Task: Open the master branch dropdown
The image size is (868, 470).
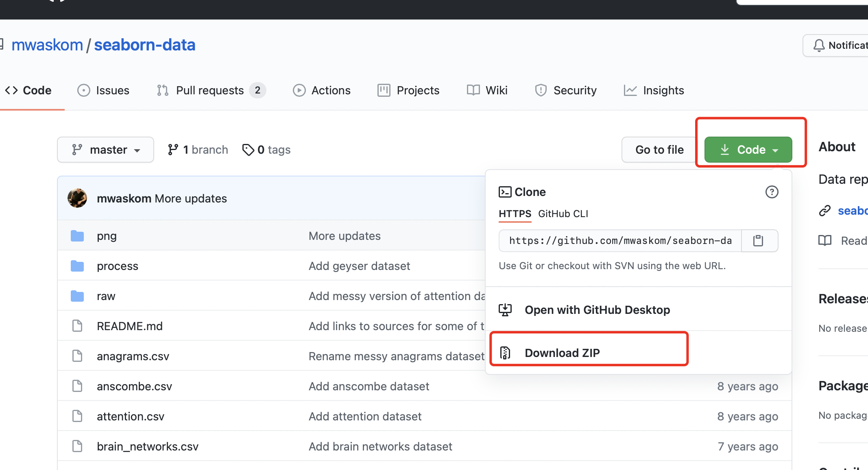Action: (105, 150)
